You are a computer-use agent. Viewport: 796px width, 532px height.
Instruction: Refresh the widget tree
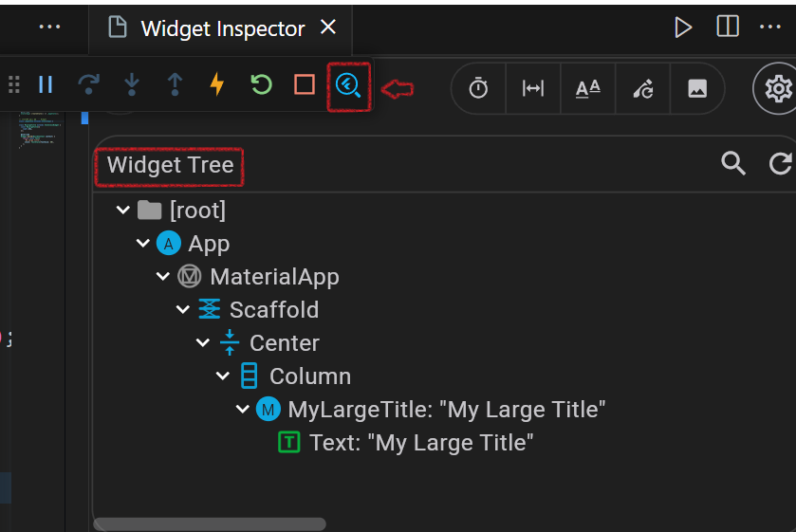780,163
